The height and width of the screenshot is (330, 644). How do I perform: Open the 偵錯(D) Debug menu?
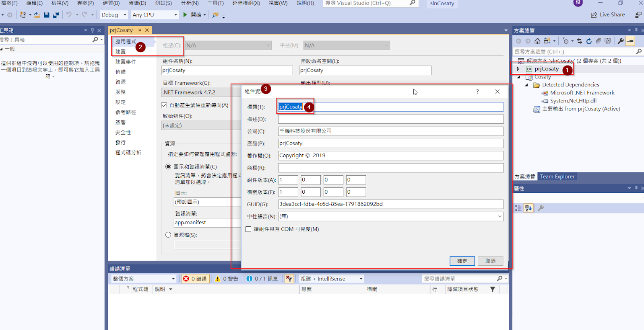[x=137, y=3]
